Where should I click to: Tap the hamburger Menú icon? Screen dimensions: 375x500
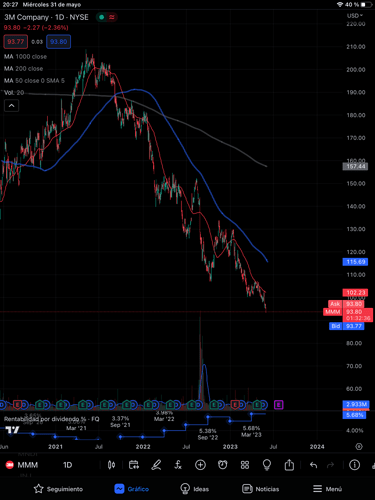point(317,489)
